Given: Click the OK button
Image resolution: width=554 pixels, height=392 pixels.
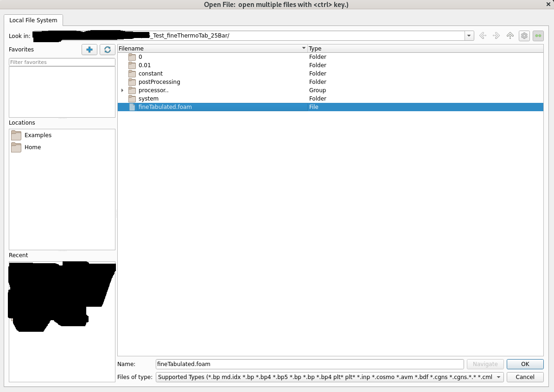Looking at the screenshot, I should (525, 364).
